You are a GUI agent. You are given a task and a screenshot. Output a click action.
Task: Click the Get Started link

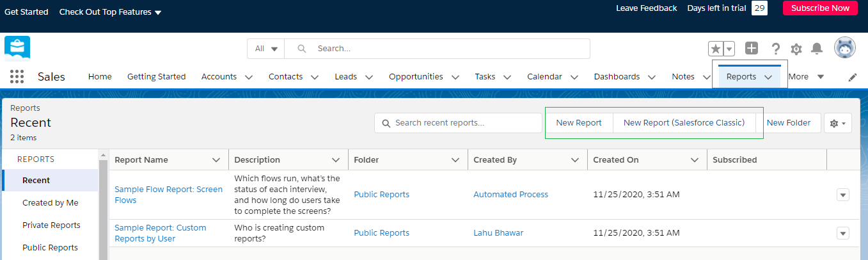(26, 12)
